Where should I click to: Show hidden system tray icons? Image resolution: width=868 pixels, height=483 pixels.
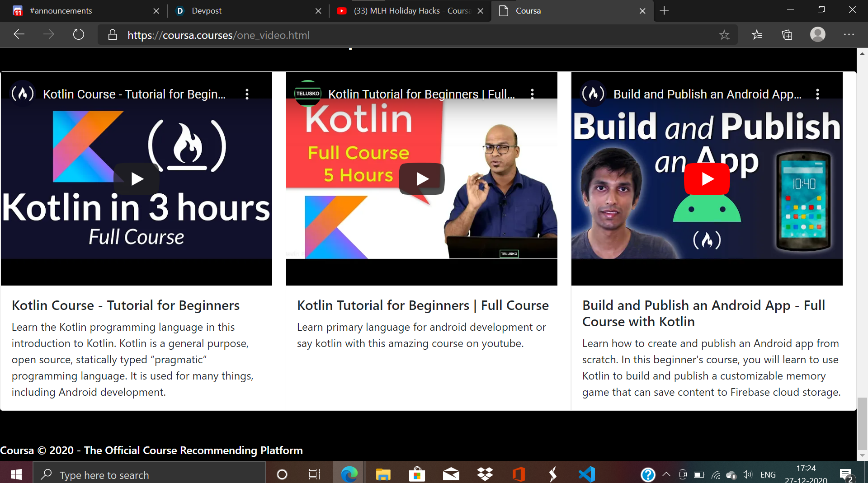tap(666, 474)
